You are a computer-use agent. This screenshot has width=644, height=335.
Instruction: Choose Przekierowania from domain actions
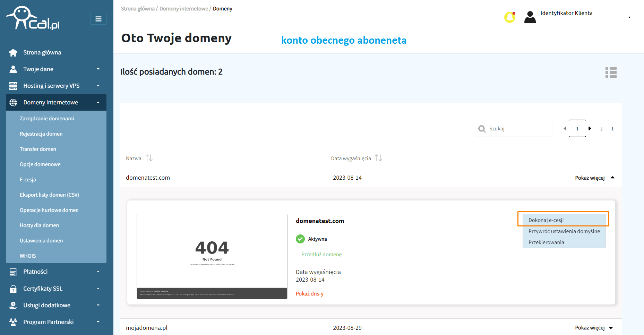(x=546, y=242)
